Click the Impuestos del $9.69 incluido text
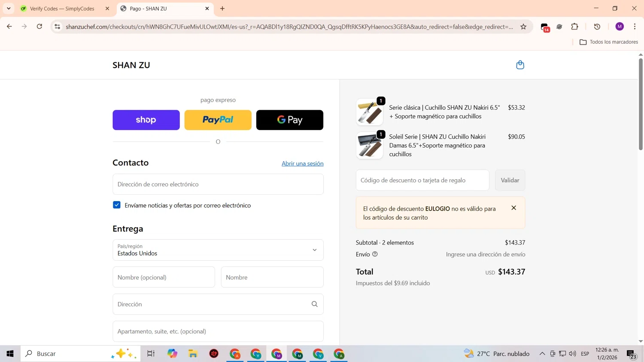The image size is (644, 362). tap(393, 283)
